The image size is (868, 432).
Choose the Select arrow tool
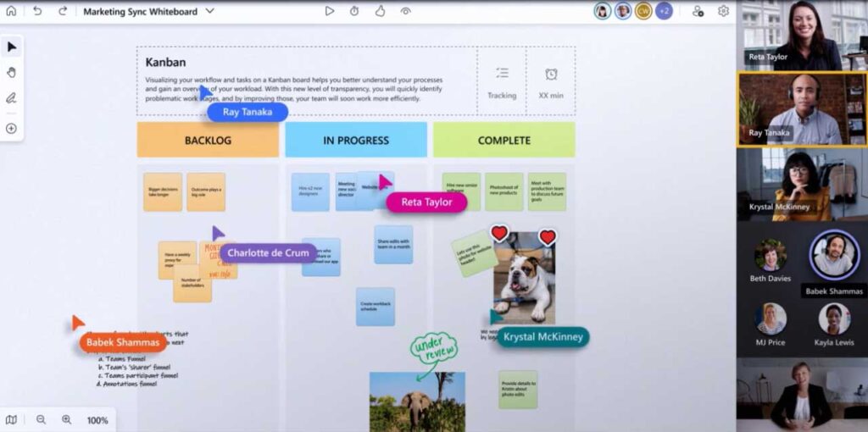(12, 47)
